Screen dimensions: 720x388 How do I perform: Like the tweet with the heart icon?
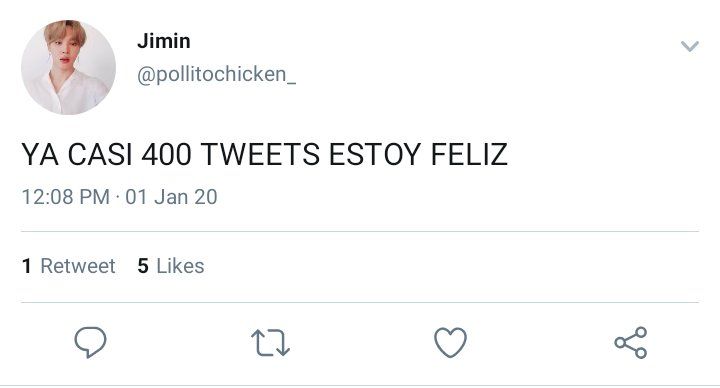pyautogui.click(x=450, y=342)
